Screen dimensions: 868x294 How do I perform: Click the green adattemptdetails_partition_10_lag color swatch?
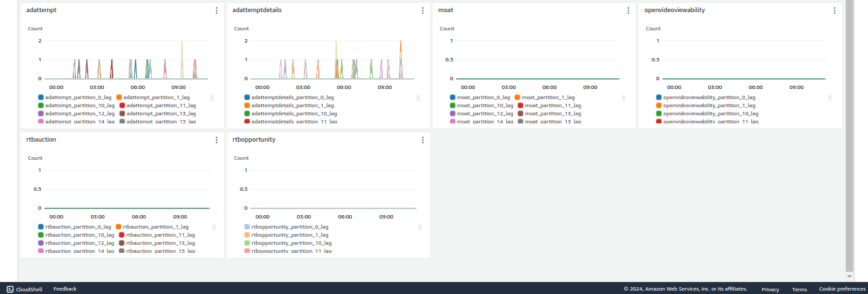pos(247,113)
